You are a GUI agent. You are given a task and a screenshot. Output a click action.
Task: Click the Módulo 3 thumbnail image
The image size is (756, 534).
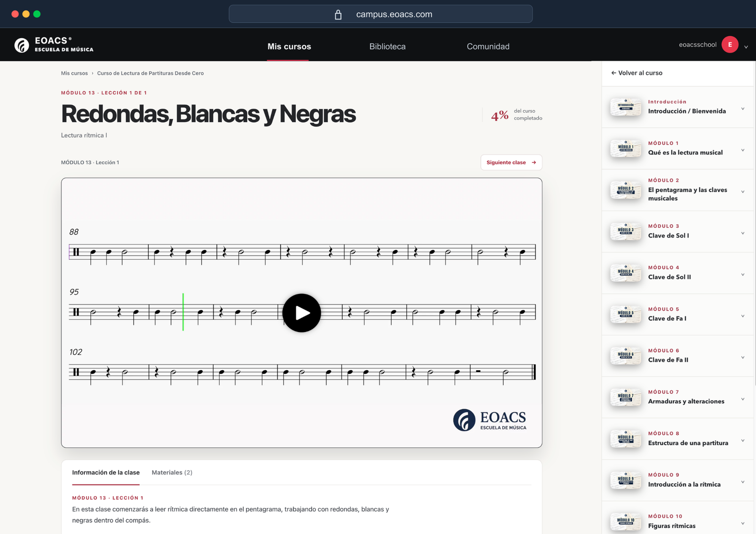(626, 231)
